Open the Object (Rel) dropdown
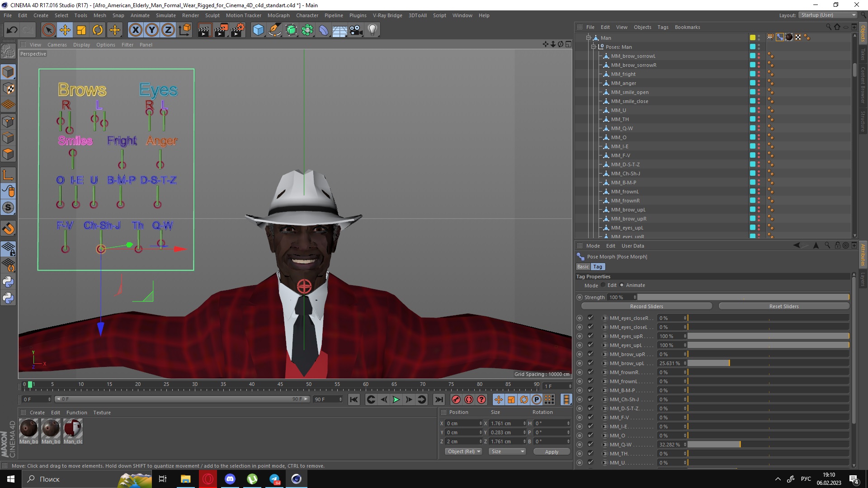The image size is (868, 488). tap(464, 451)
